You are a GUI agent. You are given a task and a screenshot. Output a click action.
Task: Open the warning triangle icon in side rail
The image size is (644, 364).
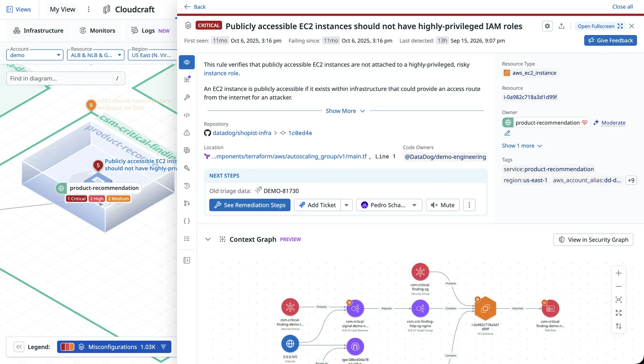click(187, 133)
